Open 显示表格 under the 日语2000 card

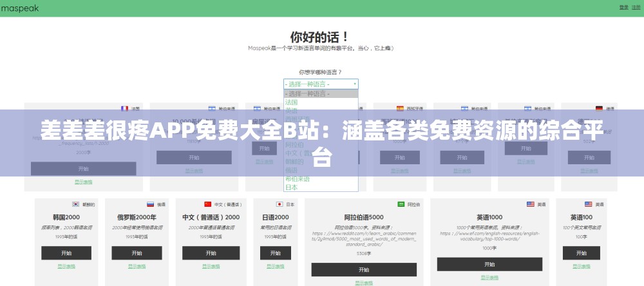pyautogui.click(x=276, y=266)
